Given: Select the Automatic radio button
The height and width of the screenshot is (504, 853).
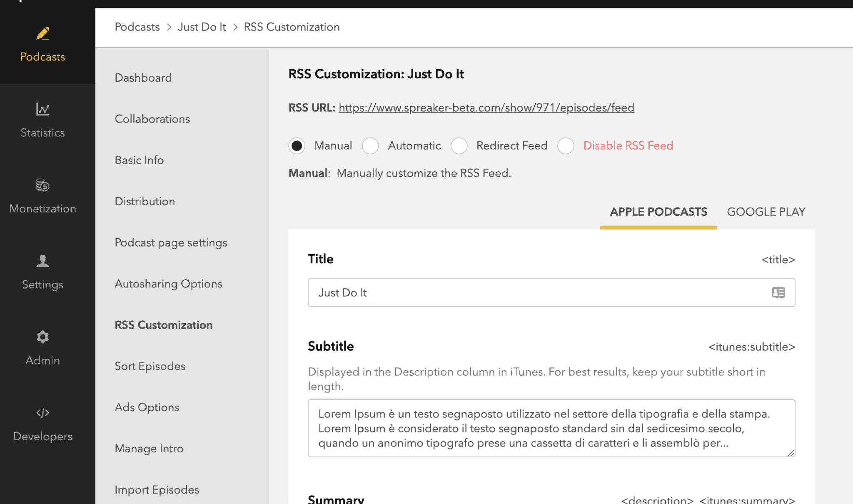Looking at the screenshot, I should pos(370,146).
